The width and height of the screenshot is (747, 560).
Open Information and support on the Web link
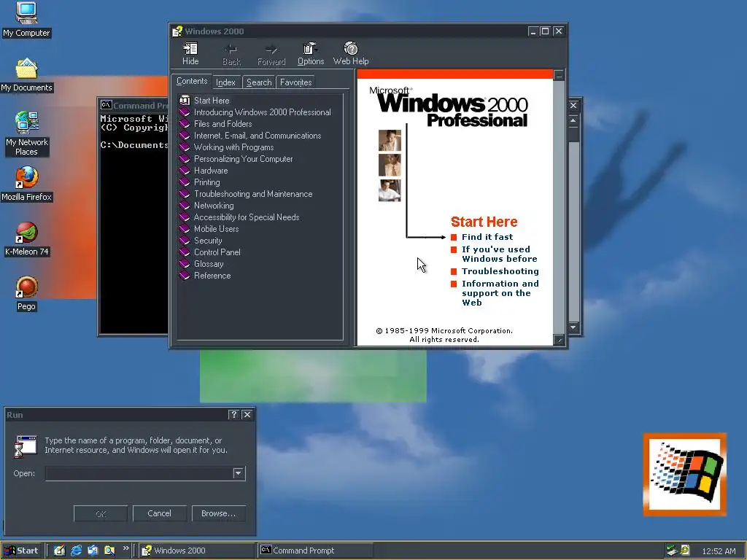(x=500, y=293)
